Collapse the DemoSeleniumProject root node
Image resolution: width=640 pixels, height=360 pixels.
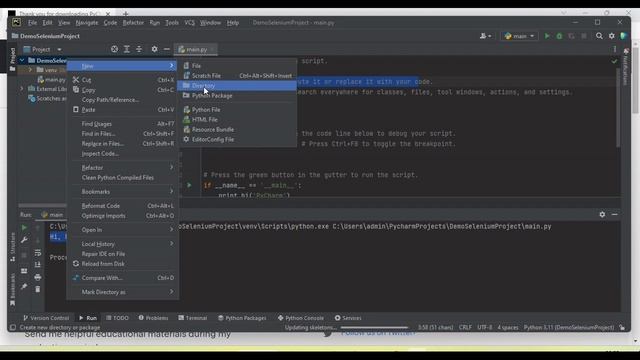[x=22, y=60]
